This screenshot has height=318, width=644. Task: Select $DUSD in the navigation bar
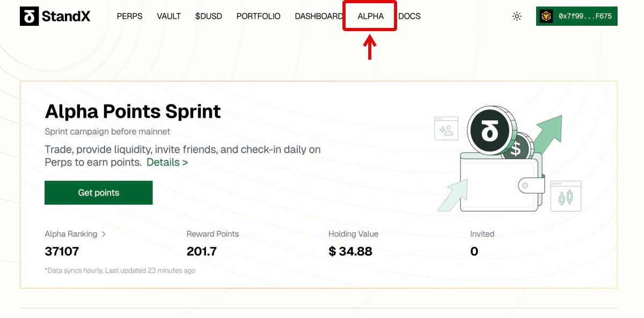(x=208, y=17)
